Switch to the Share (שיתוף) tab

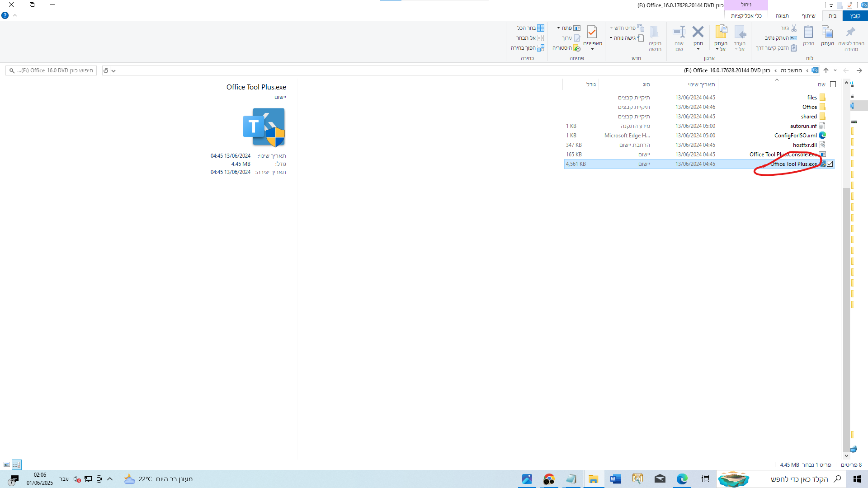(808, 16)
